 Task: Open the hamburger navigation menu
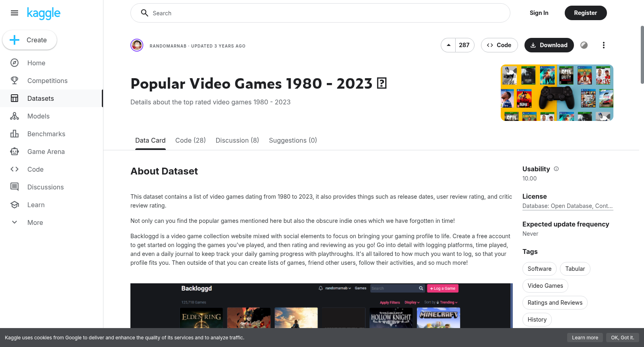click(x=14, y=13)
